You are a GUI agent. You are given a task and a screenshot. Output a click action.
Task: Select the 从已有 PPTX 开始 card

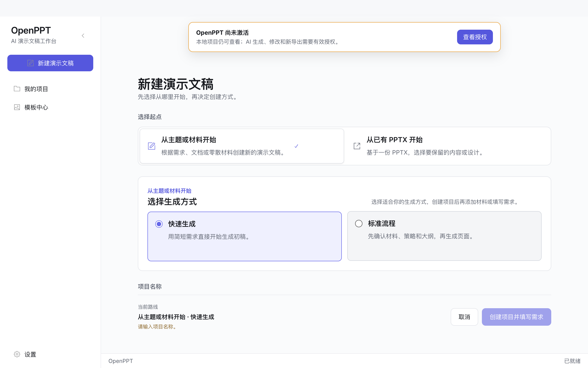point(447,146)
